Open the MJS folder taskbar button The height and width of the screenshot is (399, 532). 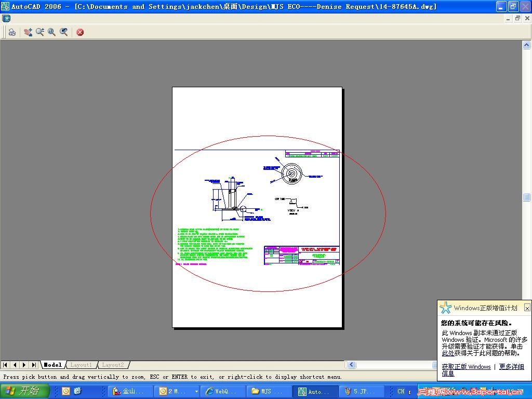click(x=270, y=392)
